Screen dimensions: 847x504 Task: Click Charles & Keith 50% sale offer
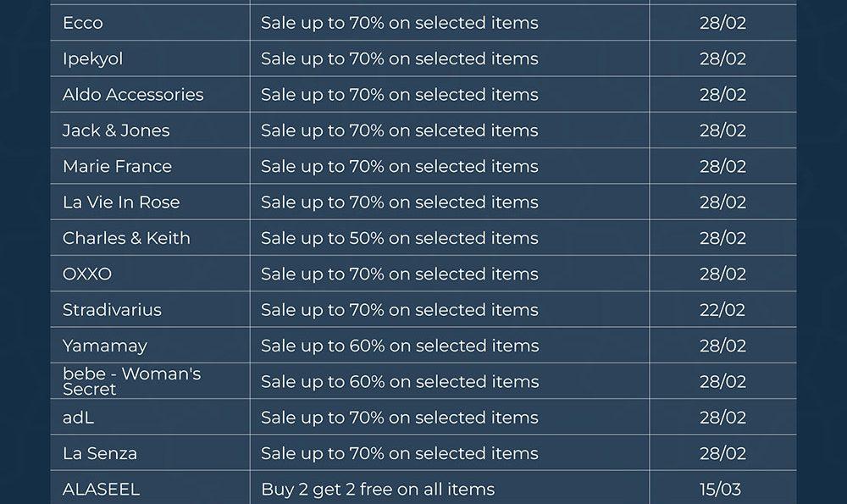(x=400, y=238)
